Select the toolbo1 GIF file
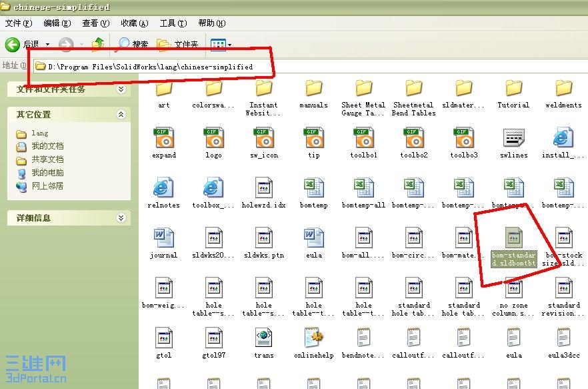Screen dimensions: 588x389 (364, 143)
